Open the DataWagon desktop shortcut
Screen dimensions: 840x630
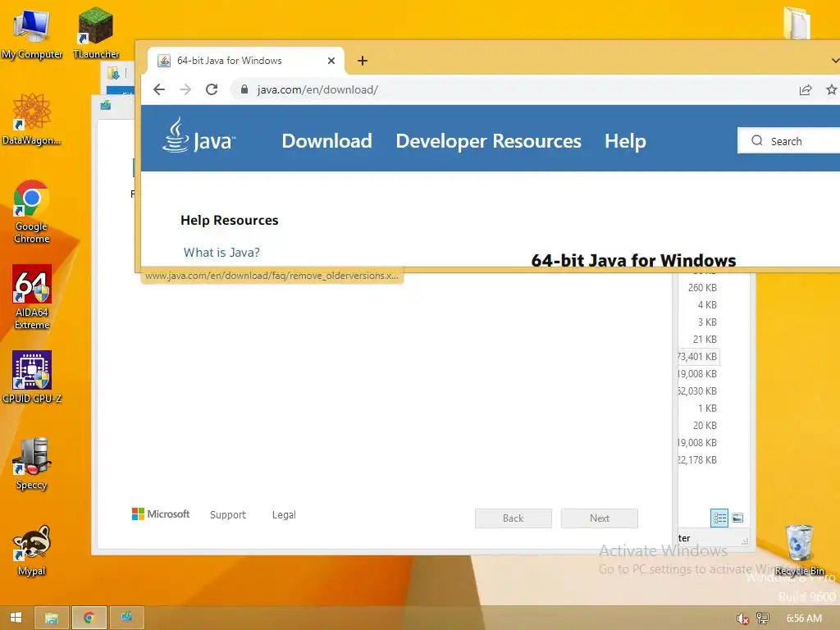coord(32,120)
